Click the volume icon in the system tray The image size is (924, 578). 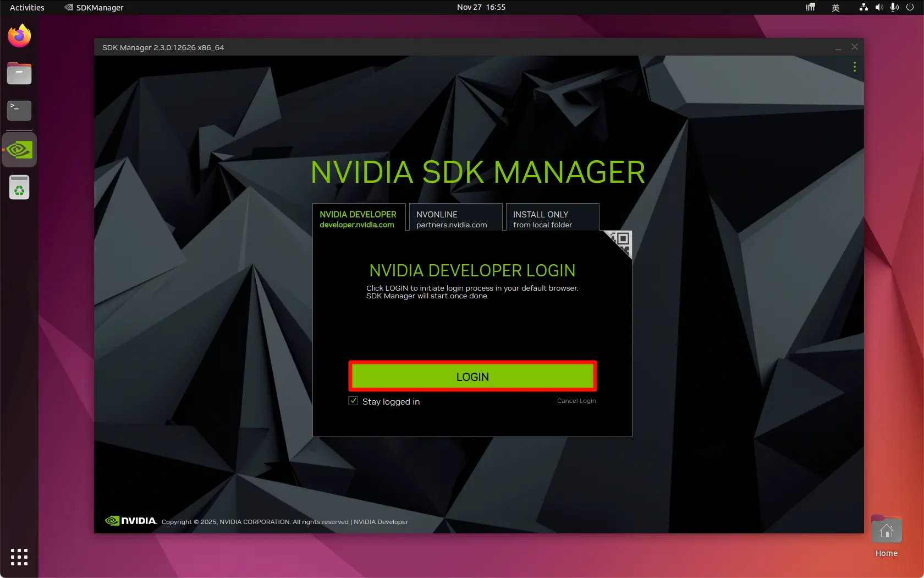(x=878, y=7)
